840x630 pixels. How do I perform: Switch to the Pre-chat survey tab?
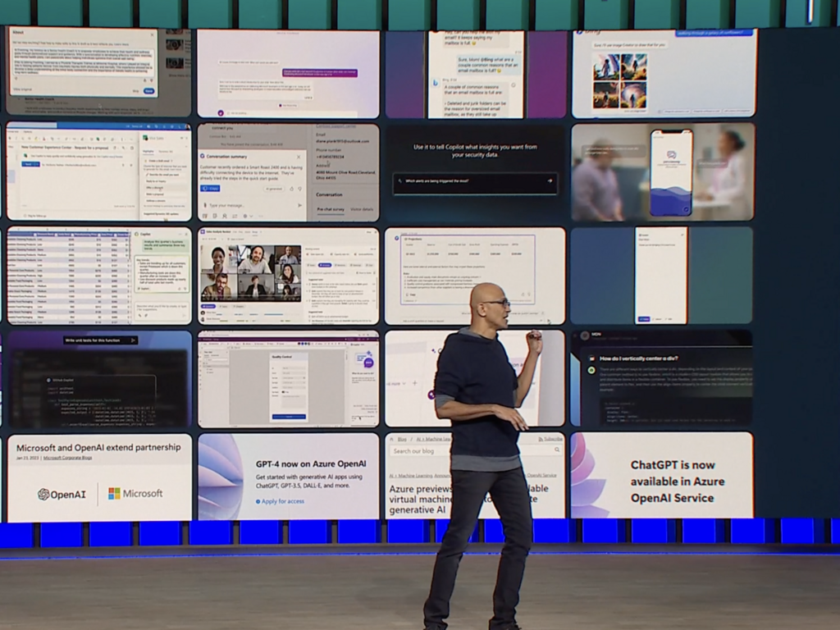(x=331, y=209)
